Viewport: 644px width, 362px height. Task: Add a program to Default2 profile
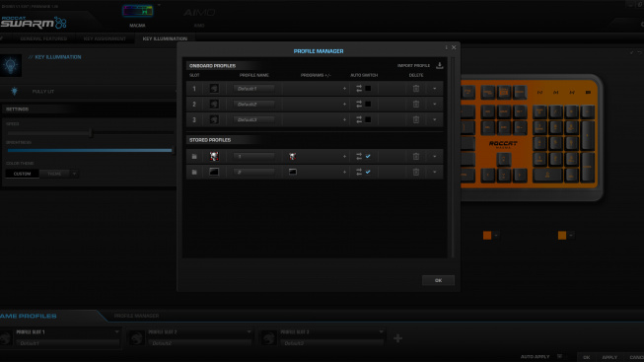click(344, 104)
